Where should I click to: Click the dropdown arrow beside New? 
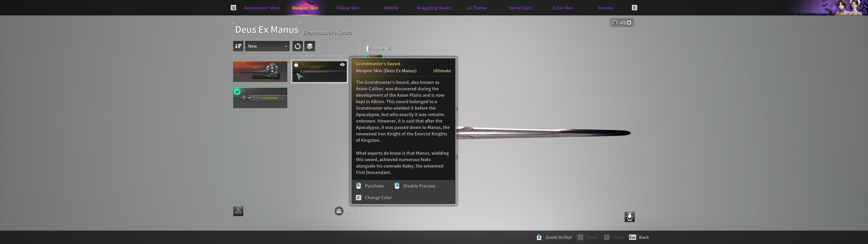(286, 46)
